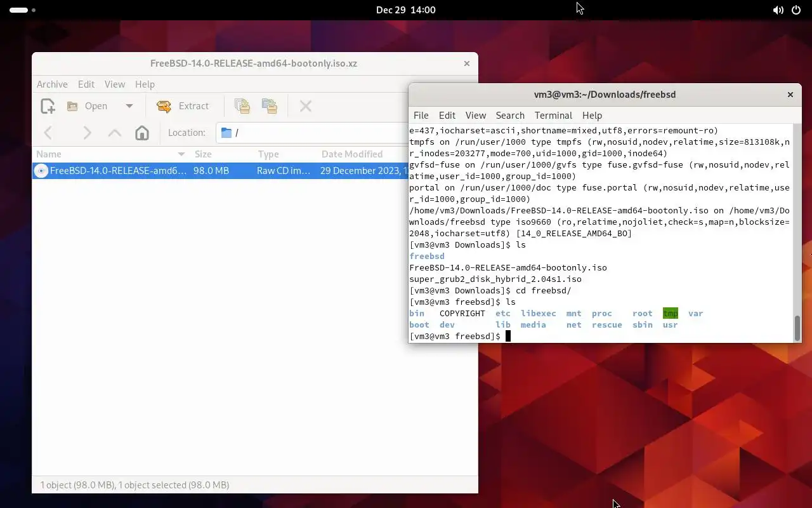Open the archive manager Edit menu
This screenshot has height=508, width=812.
[x=86, y=84]
